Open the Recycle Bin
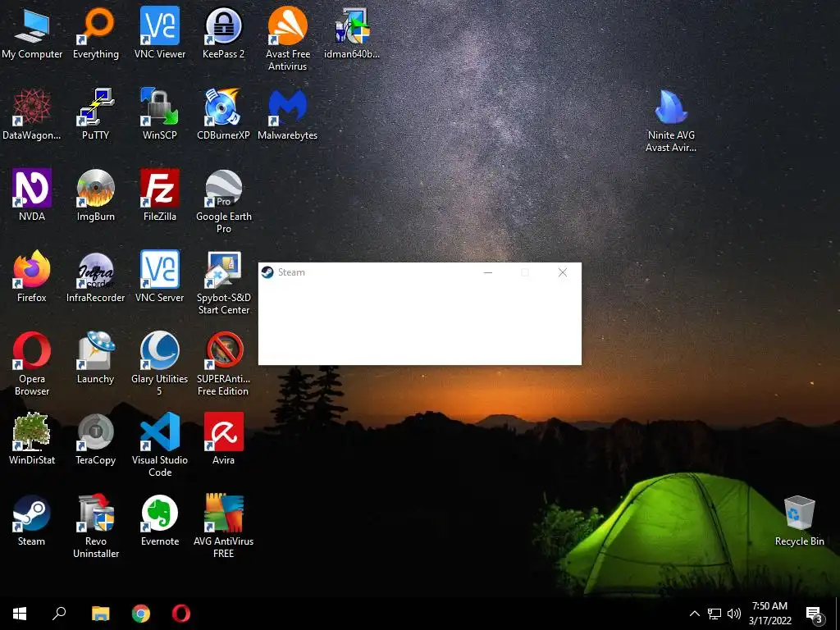 click(799, 519)
